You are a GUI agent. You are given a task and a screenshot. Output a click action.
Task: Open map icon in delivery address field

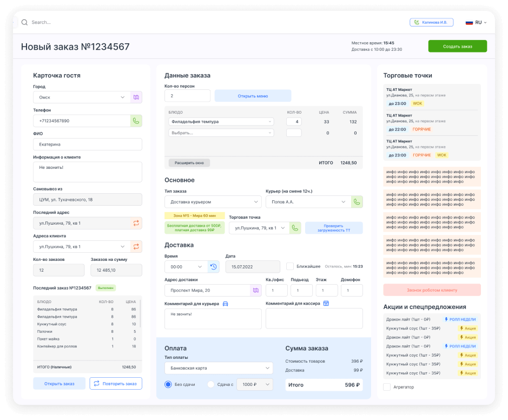[256, 291]
